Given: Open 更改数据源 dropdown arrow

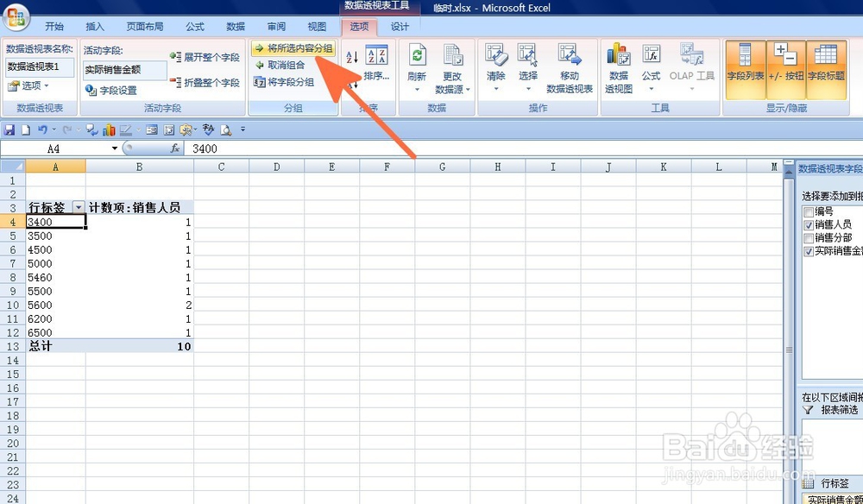Looking at the screenshot, I should [x=468, y=89].
